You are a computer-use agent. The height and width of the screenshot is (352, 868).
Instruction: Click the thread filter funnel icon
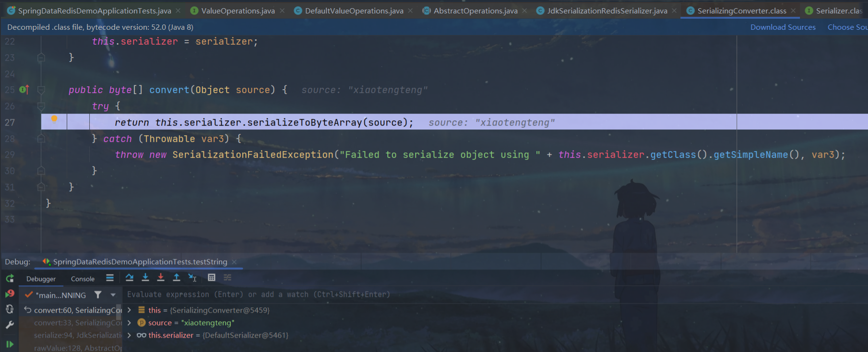click(98, 295)
